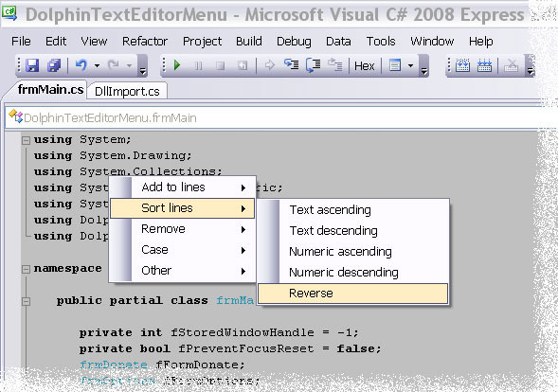Image resolution: width=558 pixels, height=392 pixels.
Task: Open the Build menu
Action: click(x=249, y=42)
